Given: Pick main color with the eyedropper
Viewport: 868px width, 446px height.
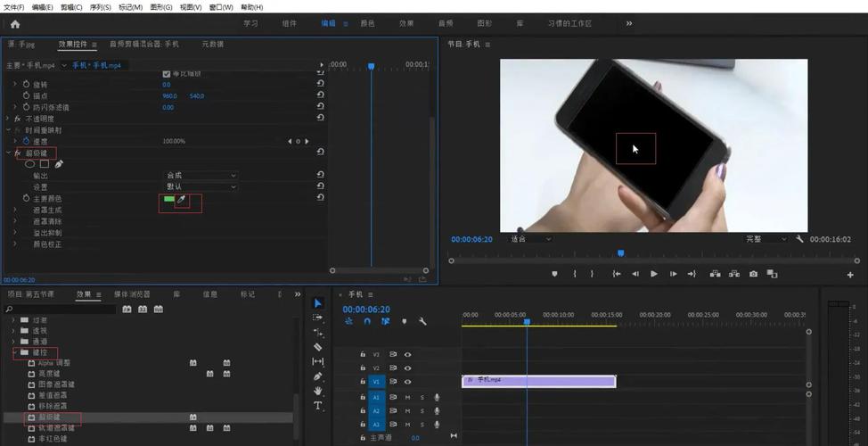Looking at the screenshot, I should (x=181, y=199).
